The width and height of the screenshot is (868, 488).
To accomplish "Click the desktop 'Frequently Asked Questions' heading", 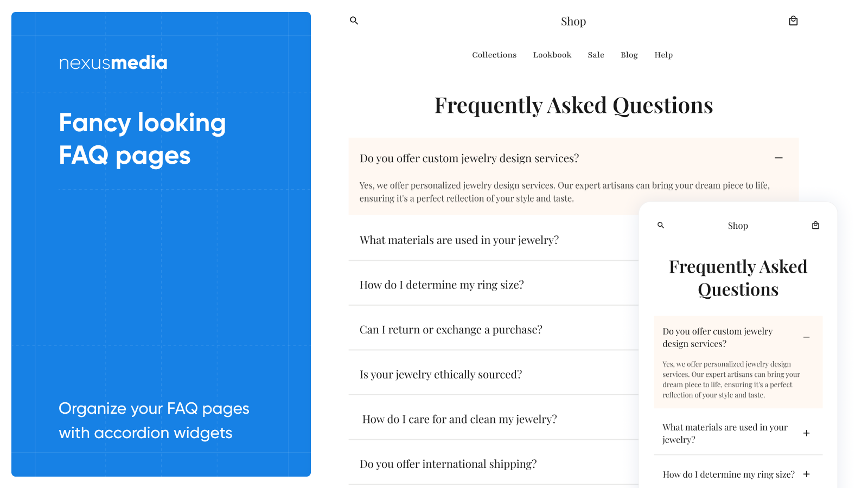I will (573, 105).
